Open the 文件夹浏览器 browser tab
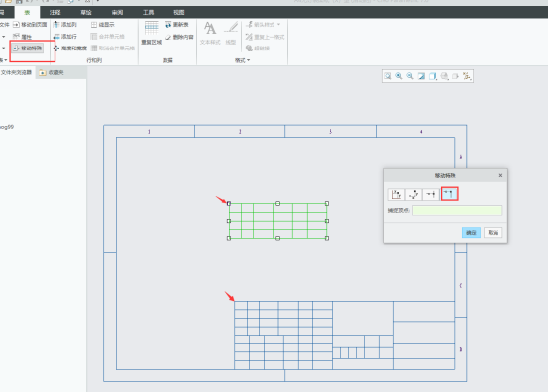 [17, 72]
